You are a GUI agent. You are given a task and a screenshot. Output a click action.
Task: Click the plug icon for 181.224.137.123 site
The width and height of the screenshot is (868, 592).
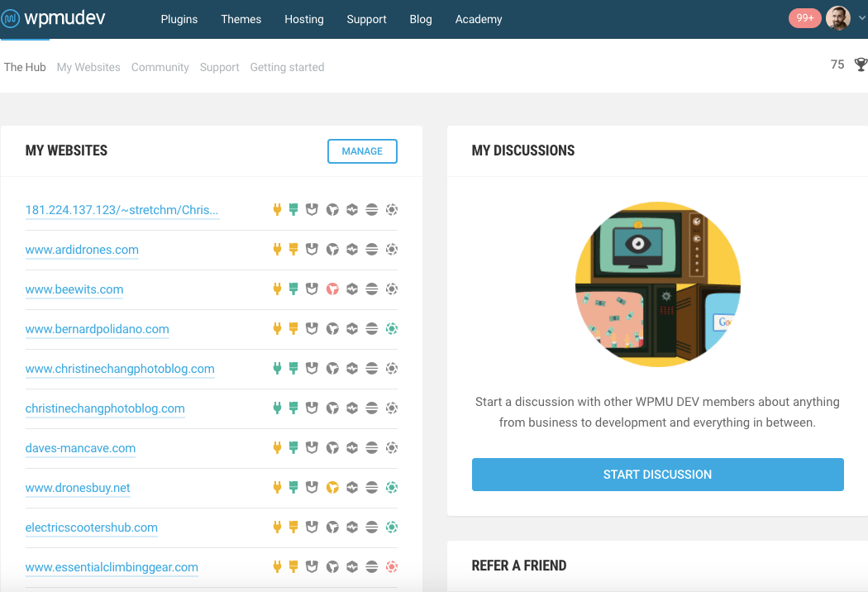277,209
